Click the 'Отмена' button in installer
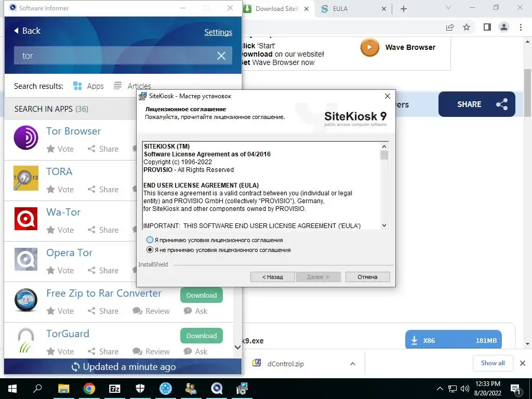 tap(367, 277)
